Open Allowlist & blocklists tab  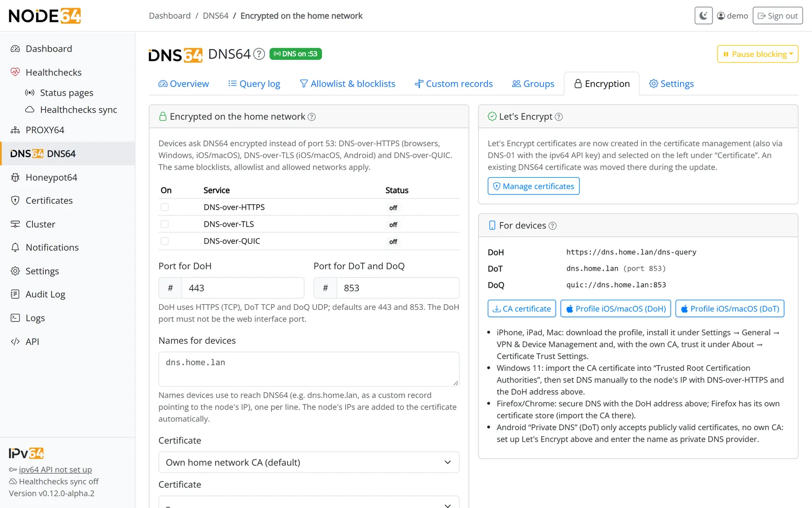coord(348,84)
